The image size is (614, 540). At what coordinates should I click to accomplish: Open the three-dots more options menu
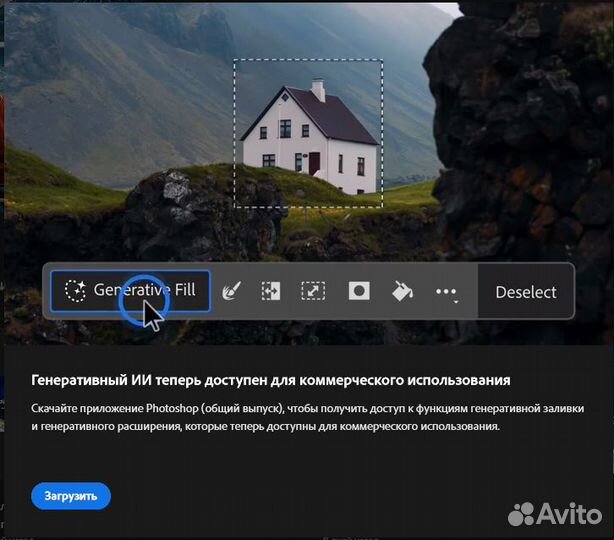(446, 292)
